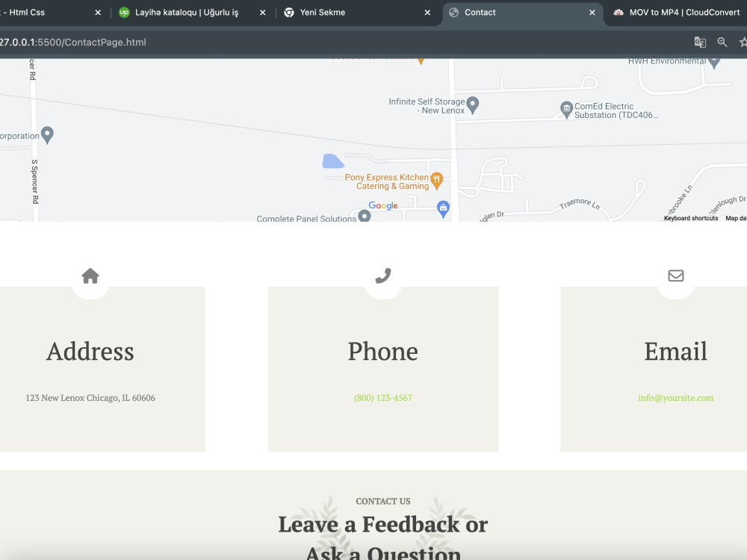Click the Email heading
This screenshot has height=560, width=747.
(x=675, y=352)
